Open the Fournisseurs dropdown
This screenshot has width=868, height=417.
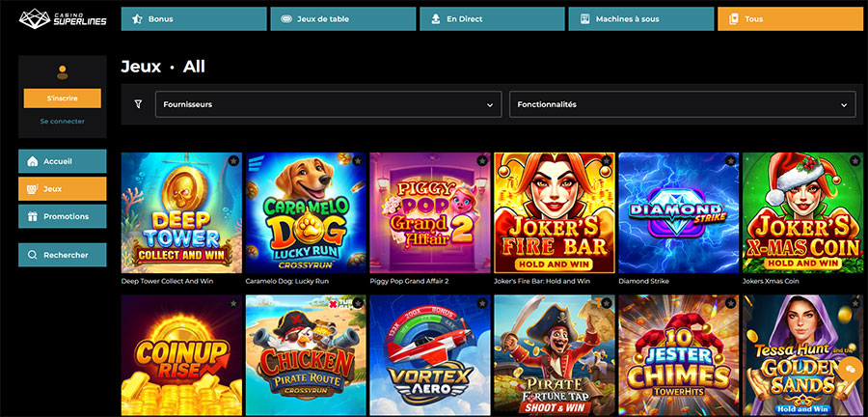(328, 104)
